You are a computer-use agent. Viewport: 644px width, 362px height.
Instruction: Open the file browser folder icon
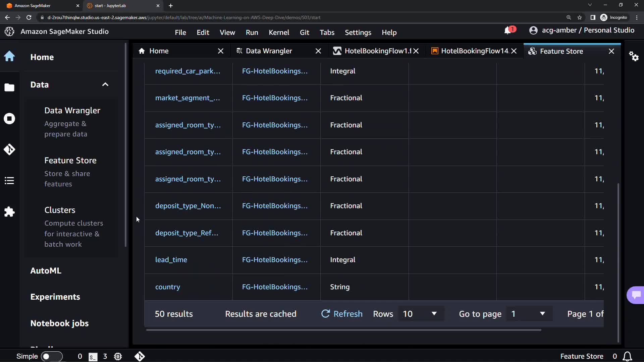click(9, 87)
